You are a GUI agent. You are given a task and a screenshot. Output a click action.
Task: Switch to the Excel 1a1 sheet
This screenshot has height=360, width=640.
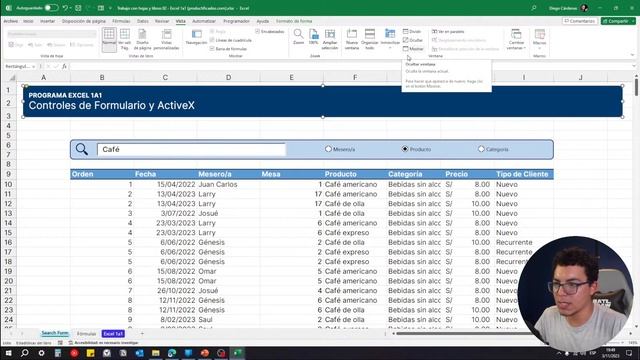[x=113, y=333]
